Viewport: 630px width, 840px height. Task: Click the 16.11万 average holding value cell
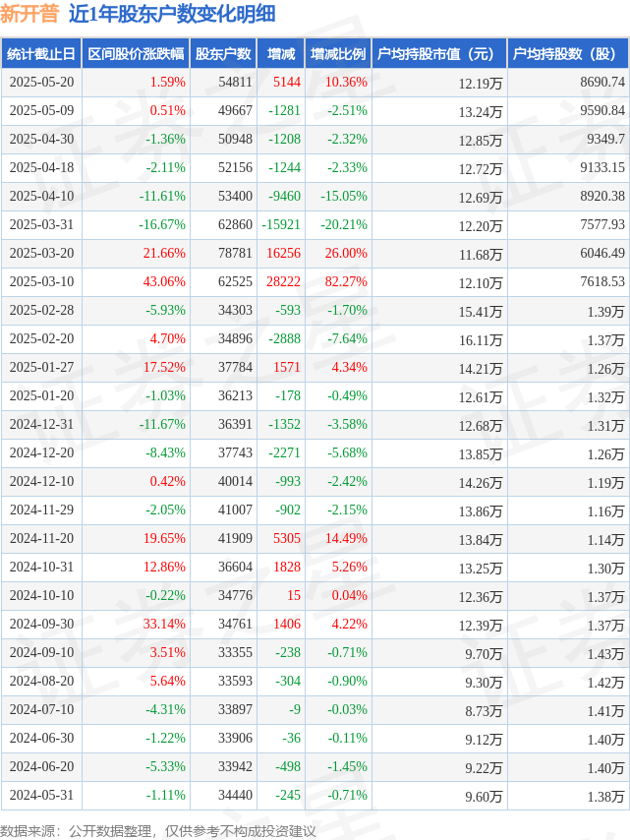pos(481,339)
